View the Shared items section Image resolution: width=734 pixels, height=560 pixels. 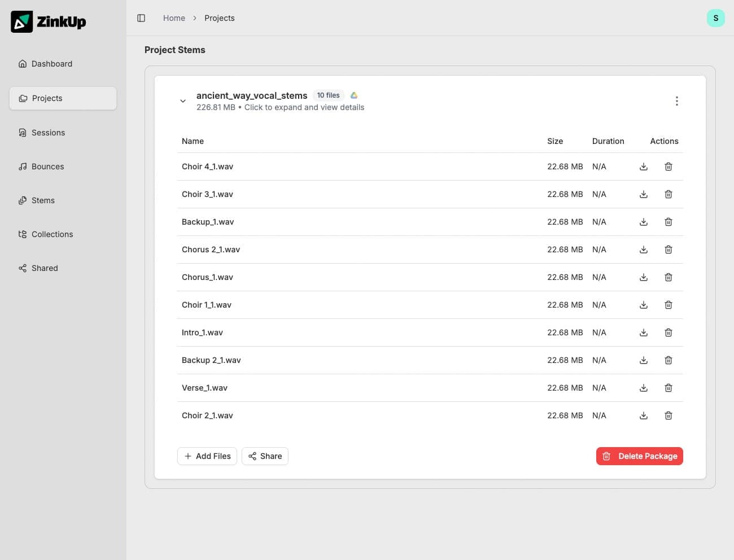coord(45,268)
